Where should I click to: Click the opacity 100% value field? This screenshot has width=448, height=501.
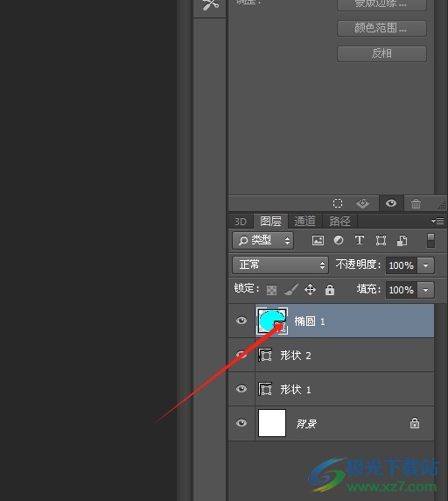[401, 265]
